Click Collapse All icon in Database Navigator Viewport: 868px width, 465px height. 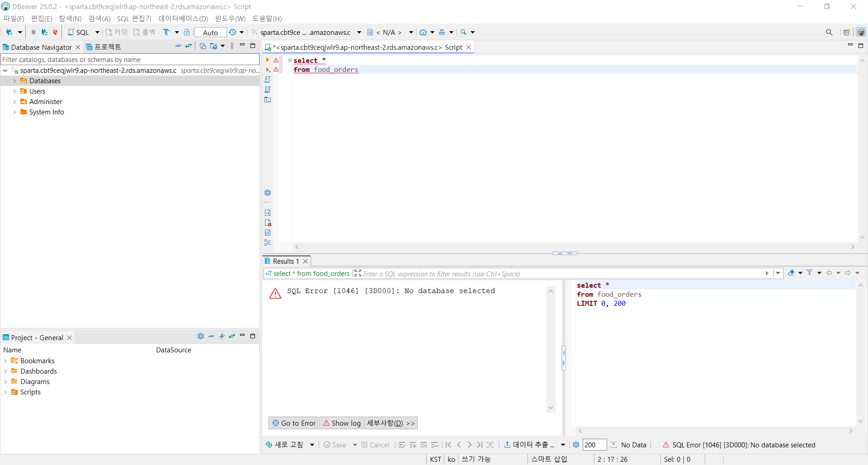178,46
